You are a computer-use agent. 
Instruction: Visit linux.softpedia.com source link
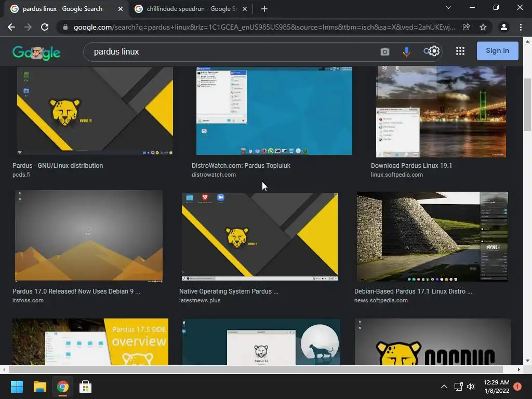pos(397,175)
